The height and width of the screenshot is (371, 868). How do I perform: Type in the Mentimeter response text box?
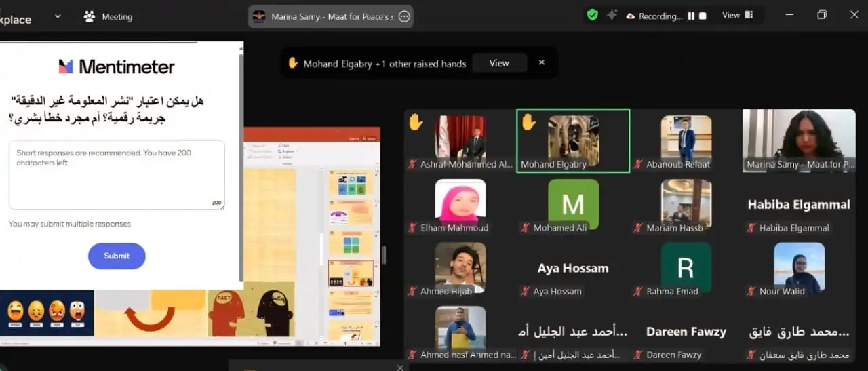pos(117,174)
